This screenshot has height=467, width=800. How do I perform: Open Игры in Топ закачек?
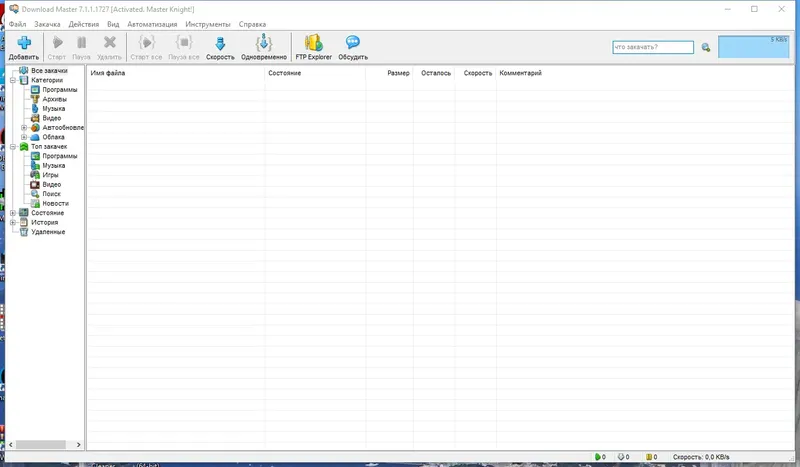click(x=50, y=175)
